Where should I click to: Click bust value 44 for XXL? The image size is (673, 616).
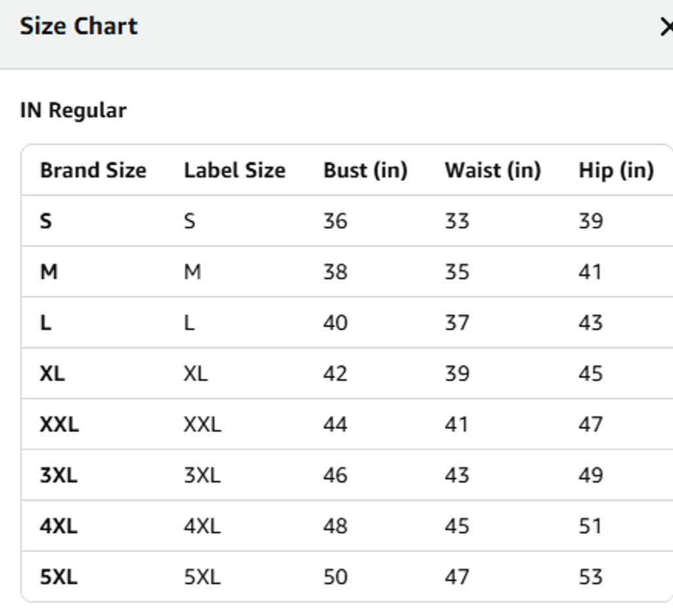(335, 424)
